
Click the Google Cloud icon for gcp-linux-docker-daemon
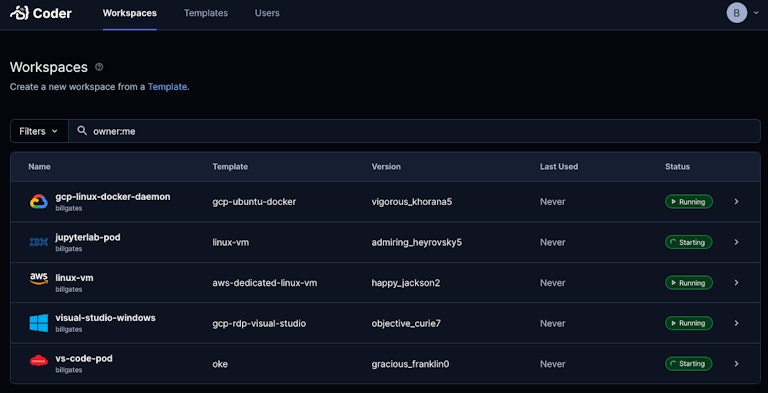pos(39,201)
